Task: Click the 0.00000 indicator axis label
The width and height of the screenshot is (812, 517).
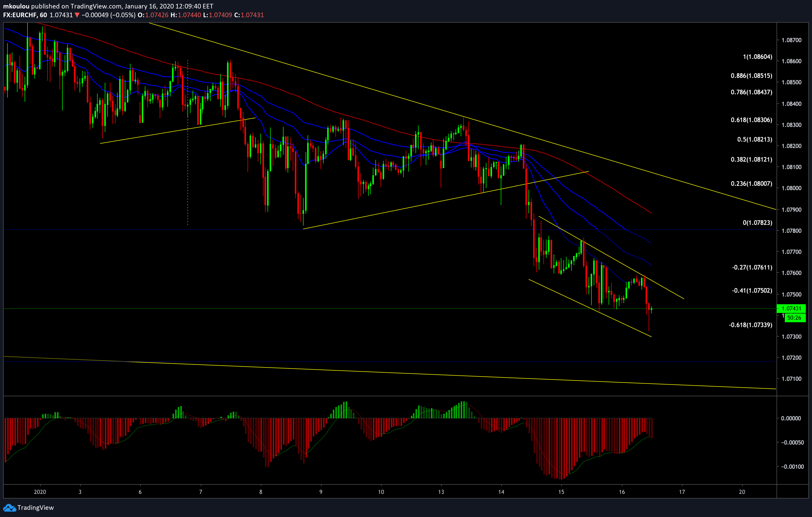Action: click(x=791, y=419)
